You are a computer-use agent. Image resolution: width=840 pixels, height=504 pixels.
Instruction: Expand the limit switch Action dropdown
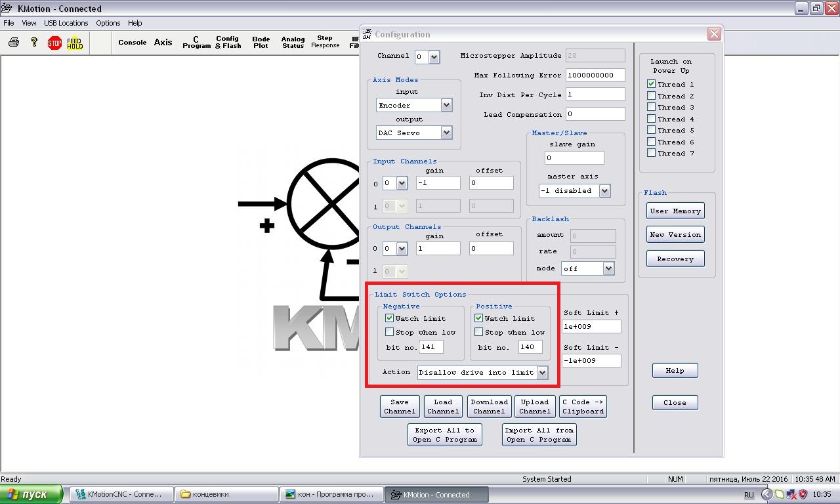coord(542,373)
